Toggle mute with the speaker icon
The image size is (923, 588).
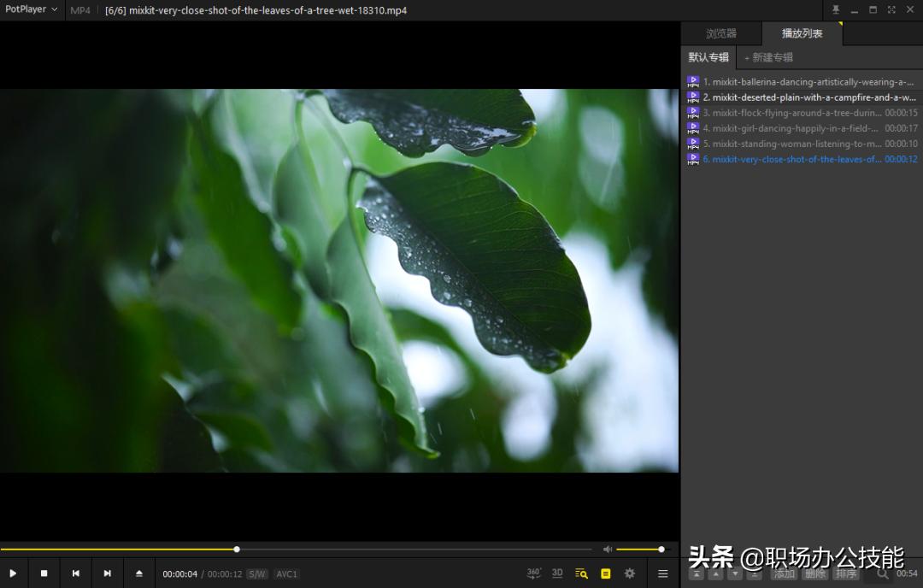[607, 549]
